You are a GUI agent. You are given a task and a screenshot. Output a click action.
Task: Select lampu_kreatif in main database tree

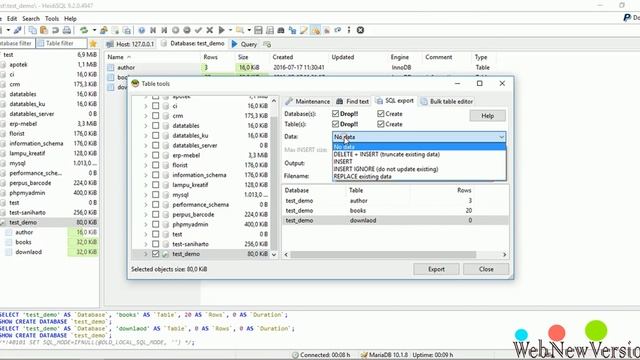coord(27,153)
